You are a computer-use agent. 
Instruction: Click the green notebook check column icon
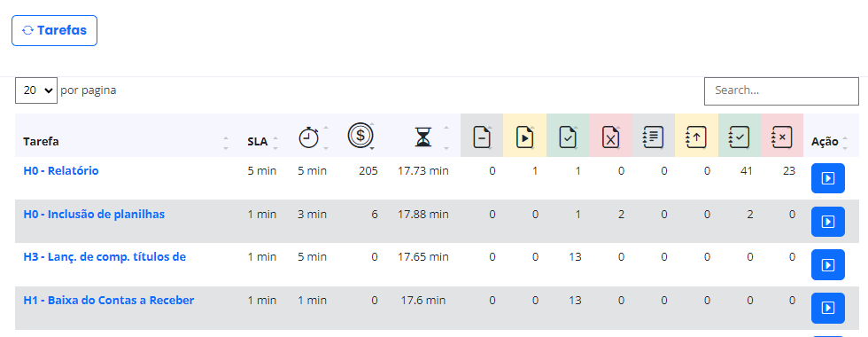point(740,137)
